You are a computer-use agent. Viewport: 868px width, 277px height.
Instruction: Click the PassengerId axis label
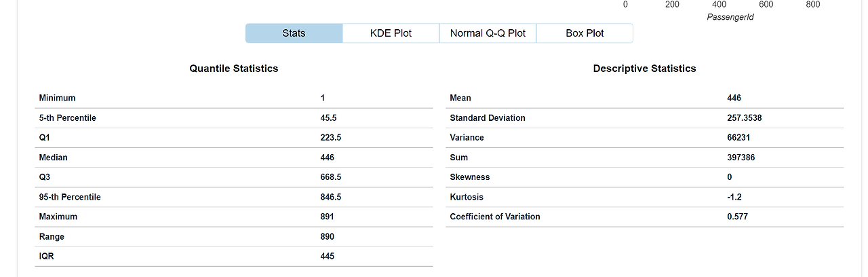730,17
